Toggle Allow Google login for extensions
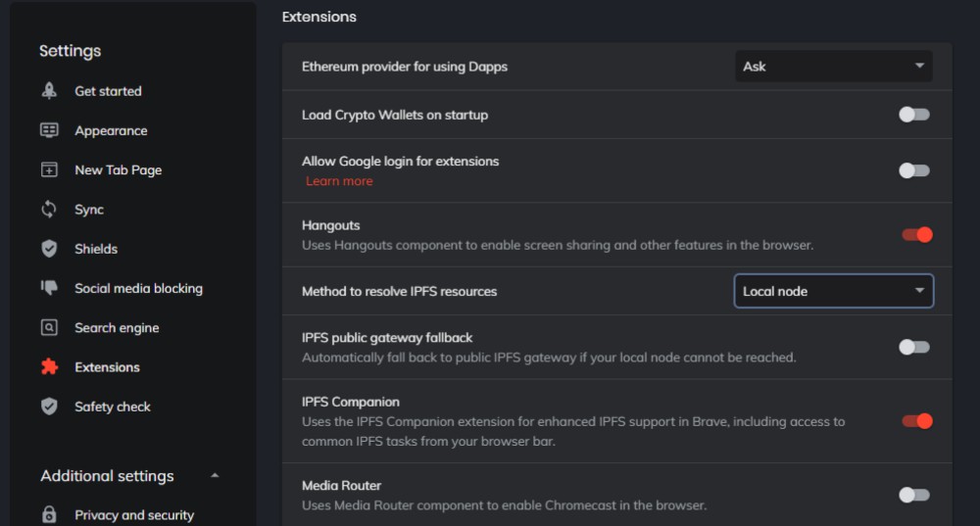The width and height of the screenshot is (980, 526). click(914, 170)
